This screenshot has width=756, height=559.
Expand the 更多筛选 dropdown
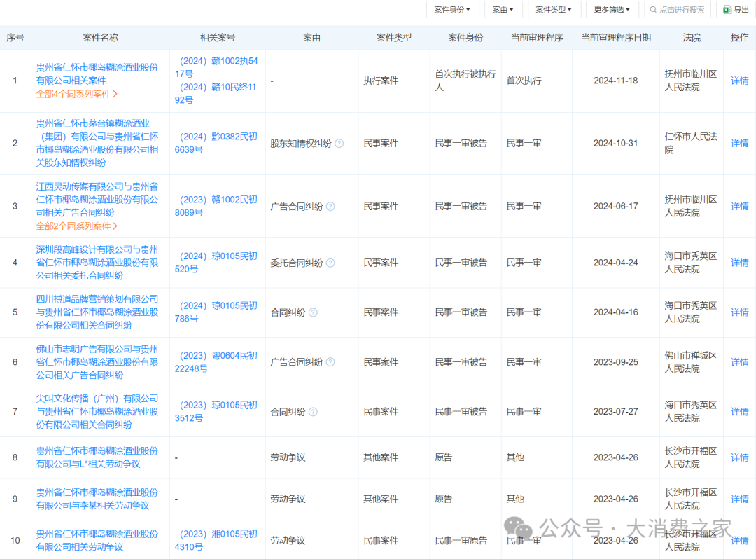612,9
